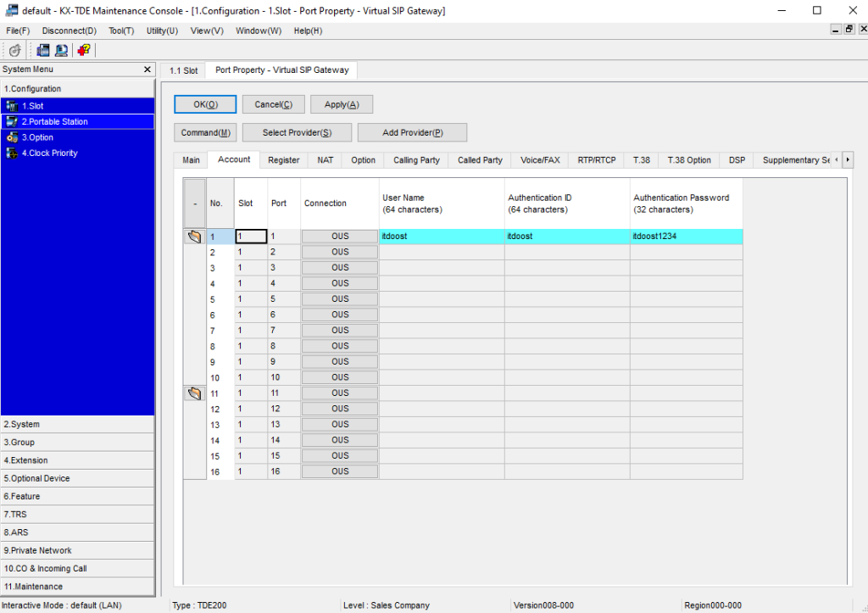Screen dimensions: 868x613
Task: Open the Help menu
Action: coord(308,31)
